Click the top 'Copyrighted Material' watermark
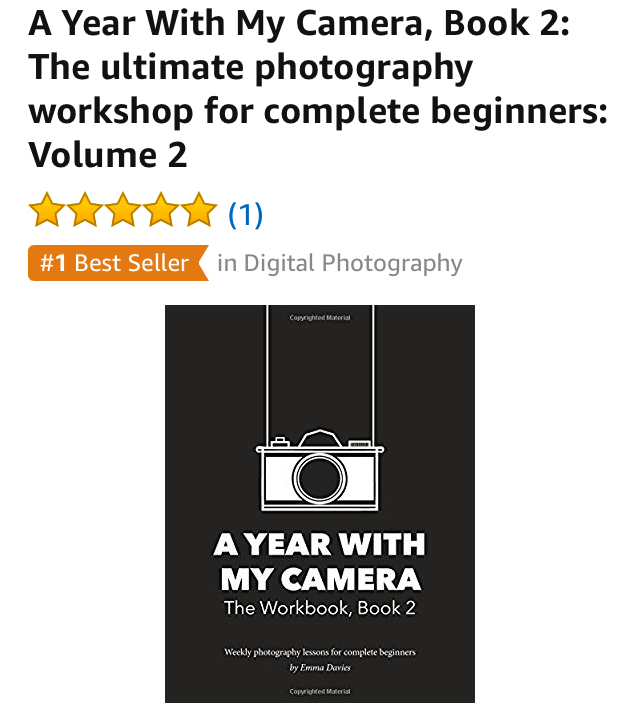The height and width of the screenshot is (723, 640). tap(320, 318)
